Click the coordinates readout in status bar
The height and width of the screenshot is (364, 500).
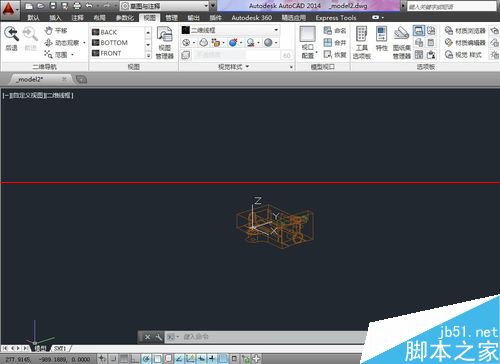click(48, 359)
